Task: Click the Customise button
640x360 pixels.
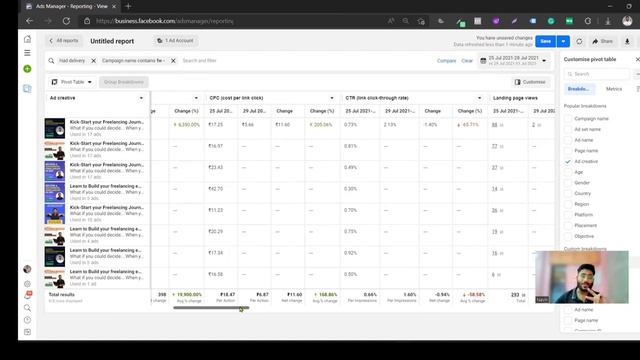Action: (530, 82)
